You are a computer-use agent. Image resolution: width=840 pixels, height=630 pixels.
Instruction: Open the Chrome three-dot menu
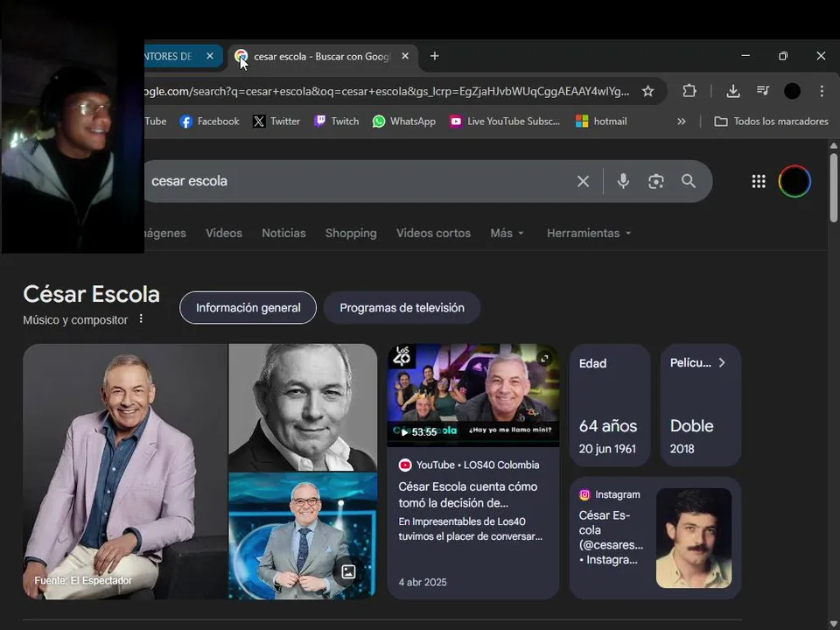coord(822,91)
